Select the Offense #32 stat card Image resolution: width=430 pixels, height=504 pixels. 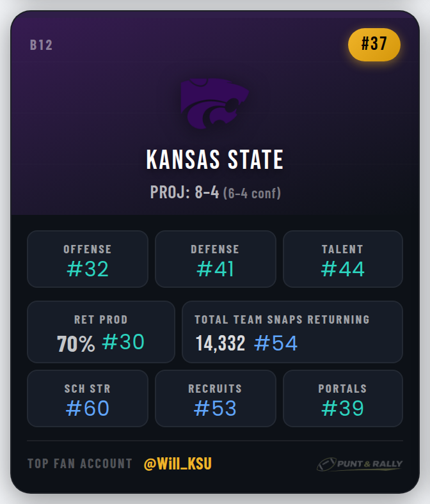88,259
